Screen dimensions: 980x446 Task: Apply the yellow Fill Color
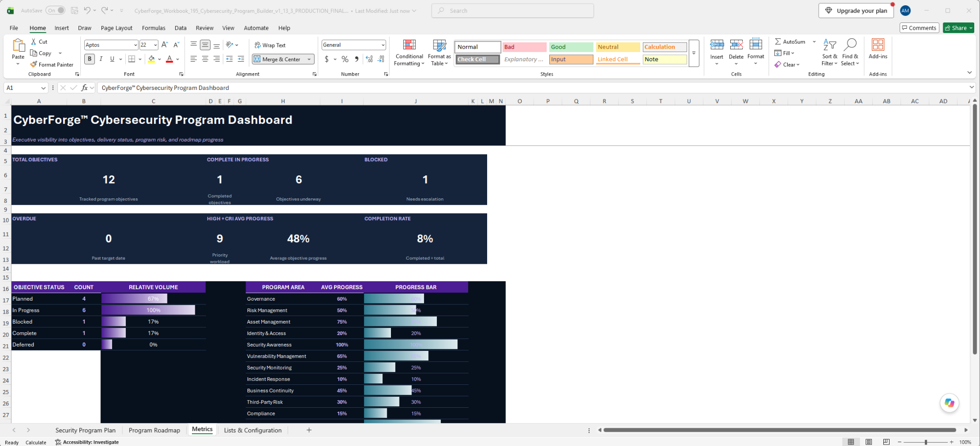(152, 59)
